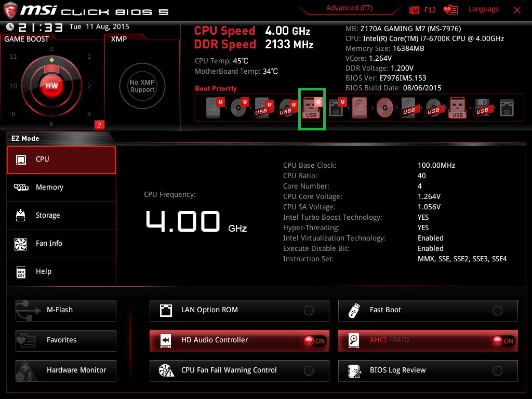Click the CPU Speed 4.00 GHz readout

[x=252, y=31]
